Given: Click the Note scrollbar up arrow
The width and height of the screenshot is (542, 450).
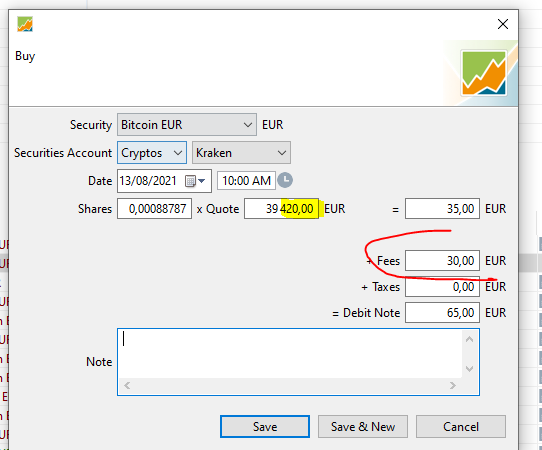Looking at the screenshot, I should [469, 339].
